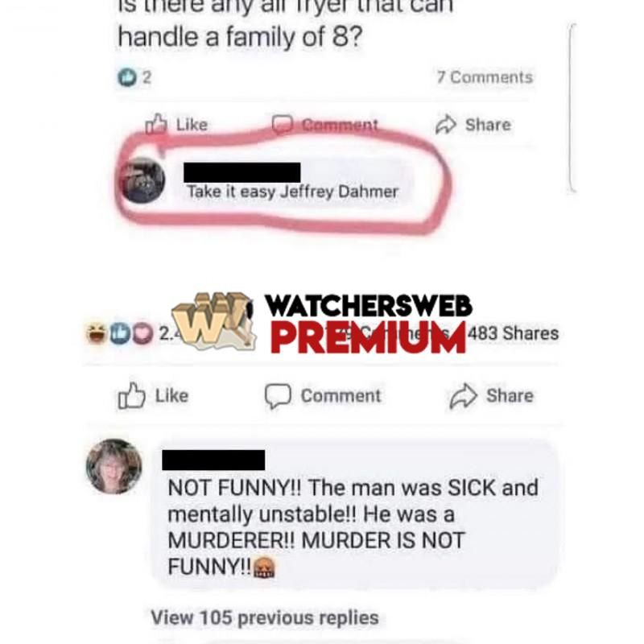The image size is (644, 644).
Task: Click the laughing Haha reaction emoji
Action: point(96,333)
